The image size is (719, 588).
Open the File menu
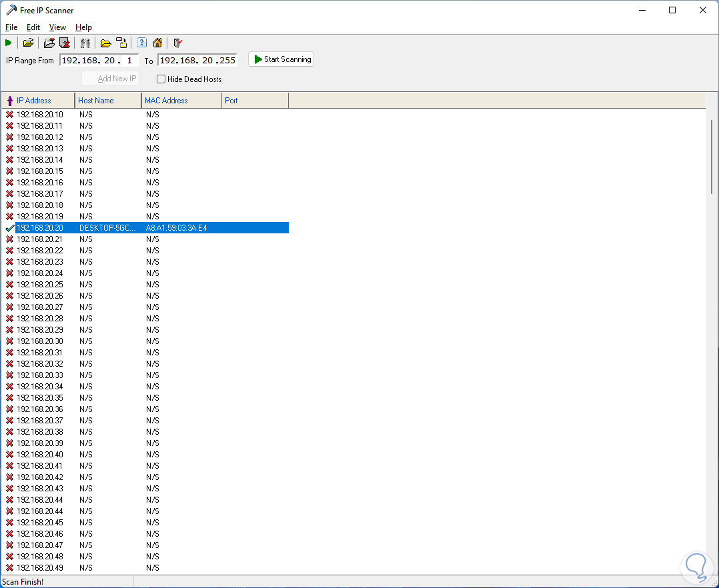(x=11, y=27)
